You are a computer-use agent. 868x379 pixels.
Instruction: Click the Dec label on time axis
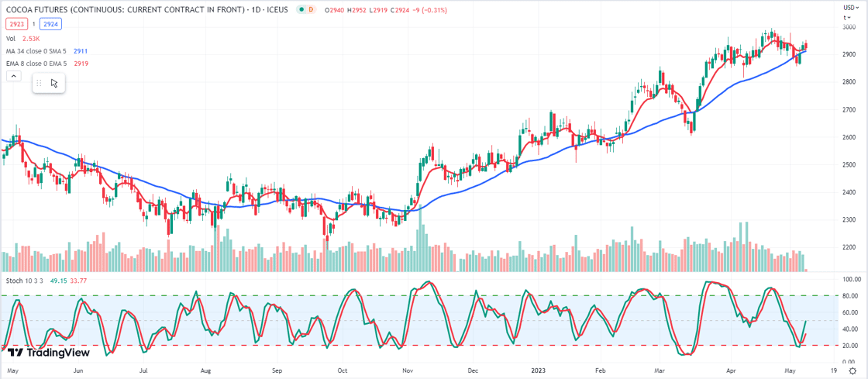[472, 370]
